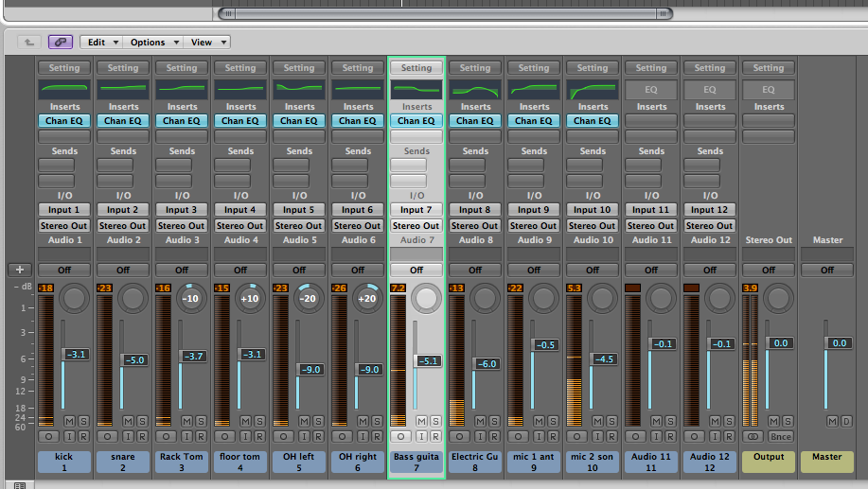The image size is (868, 489).
Task: Click the empty EQ box on Audio 11
Action: pos(651,89)
